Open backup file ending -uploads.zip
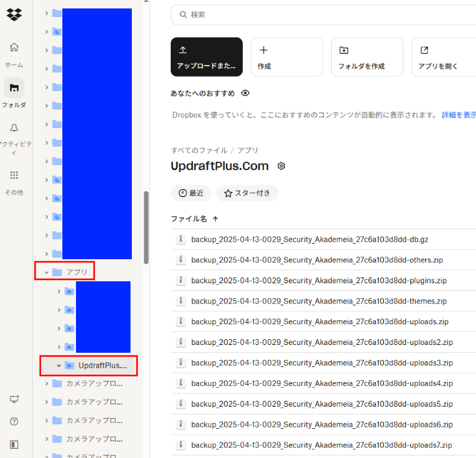 point(319,322)
